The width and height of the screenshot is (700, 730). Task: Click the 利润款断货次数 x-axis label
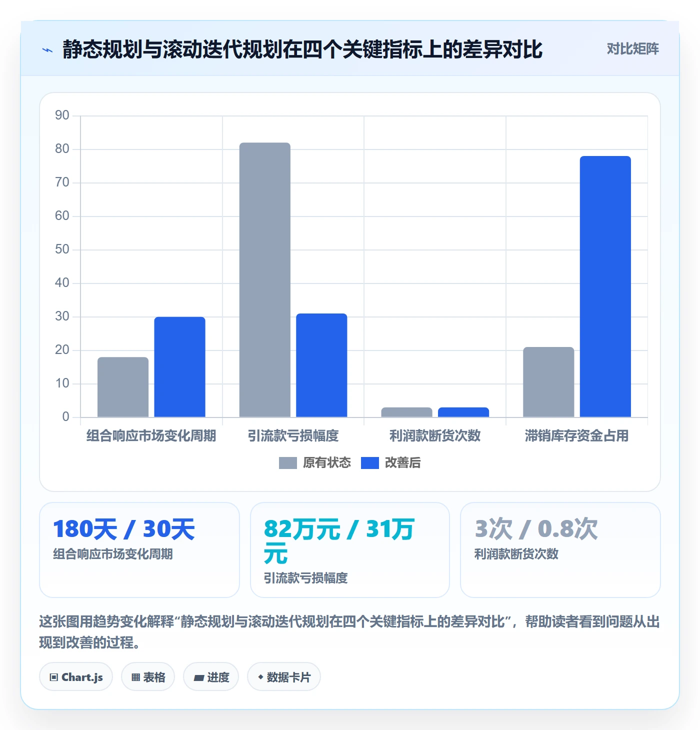435,436
